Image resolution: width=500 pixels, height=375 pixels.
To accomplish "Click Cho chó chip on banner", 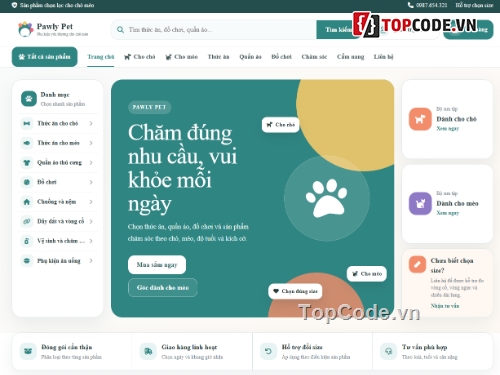I will 281,125.
